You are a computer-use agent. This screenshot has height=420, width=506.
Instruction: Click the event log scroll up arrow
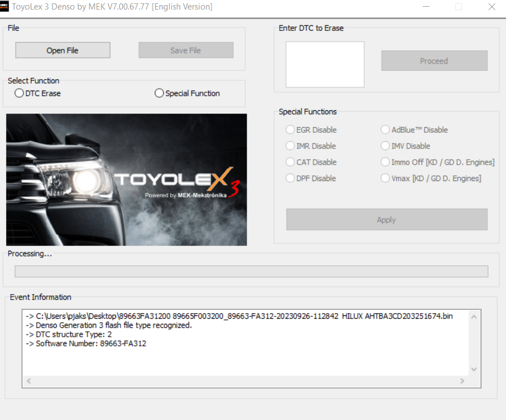[x=474, y=317]
